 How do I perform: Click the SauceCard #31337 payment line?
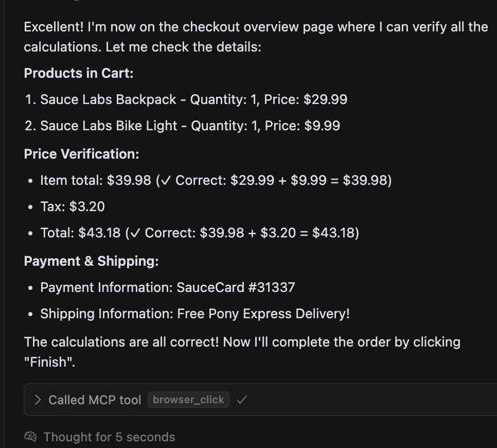click(168, 287)
